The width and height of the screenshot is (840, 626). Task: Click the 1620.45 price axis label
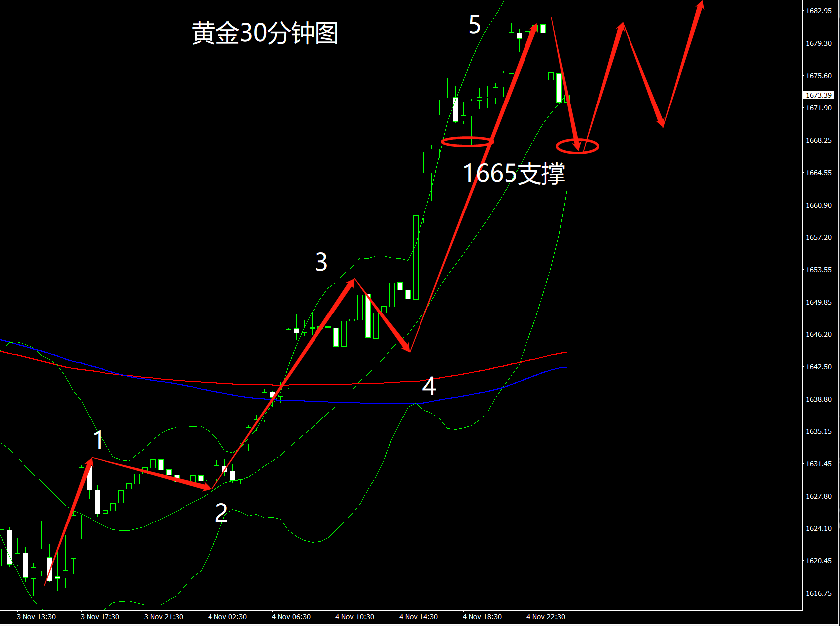click(819, 561)
